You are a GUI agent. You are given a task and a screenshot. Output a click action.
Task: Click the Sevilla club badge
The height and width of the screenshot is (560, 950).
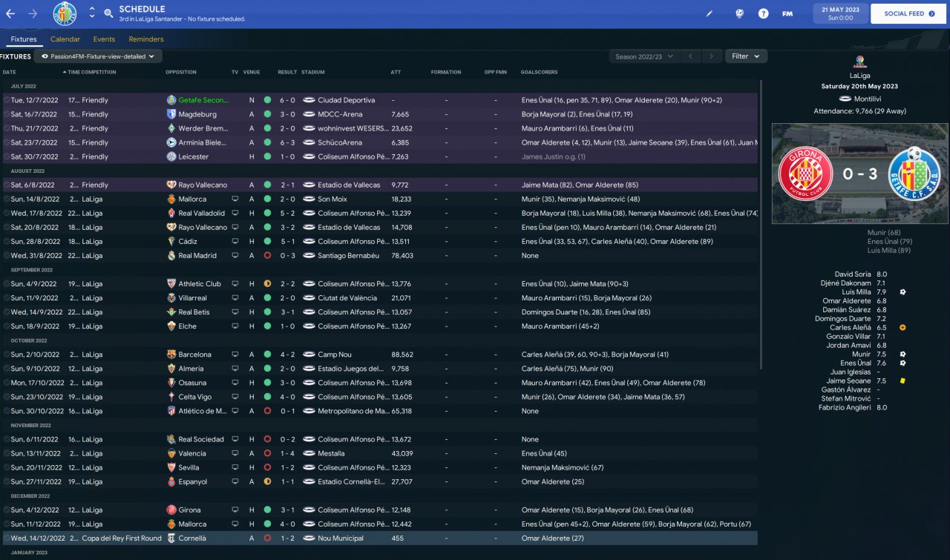171,467
